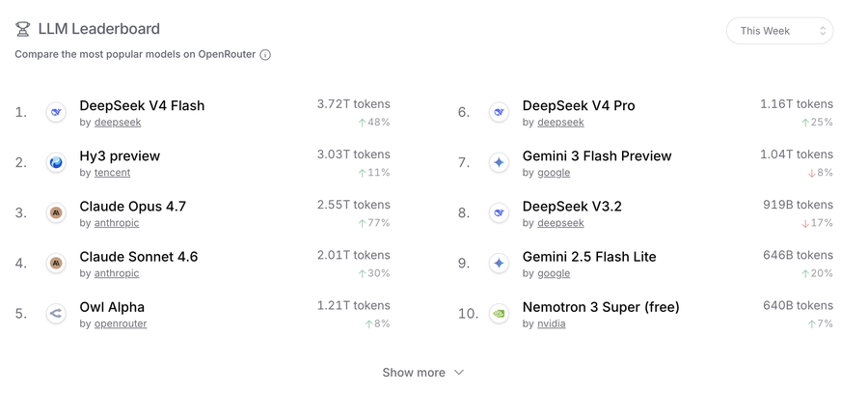This screenshot has height=393, width=868.
Task: Click the info icon after OpenRouter description
Action: 265,55
